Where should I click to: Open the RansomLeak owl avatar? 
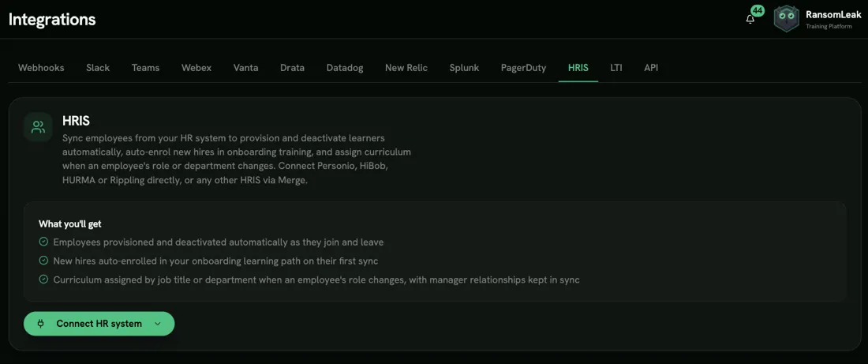tap(786, 19)
